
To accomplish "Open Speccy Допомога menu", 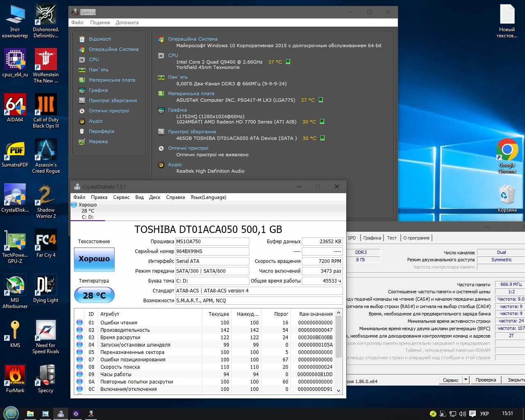I will [127, 23].
